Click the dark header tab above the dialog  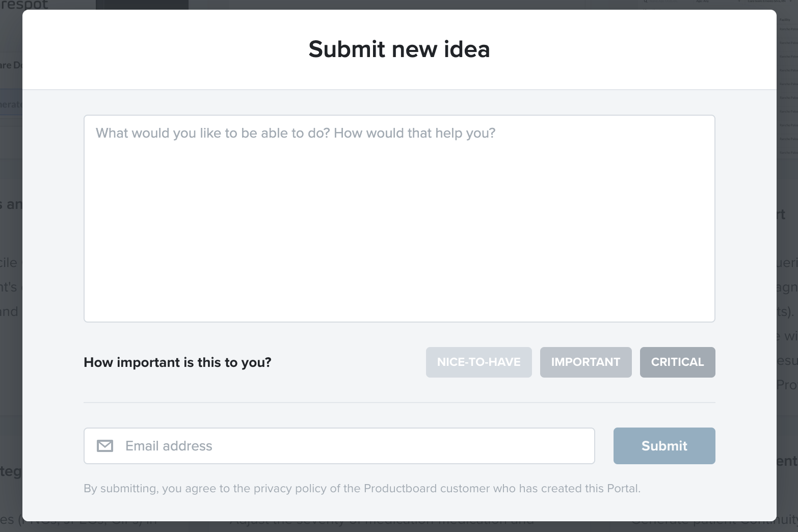142,5
